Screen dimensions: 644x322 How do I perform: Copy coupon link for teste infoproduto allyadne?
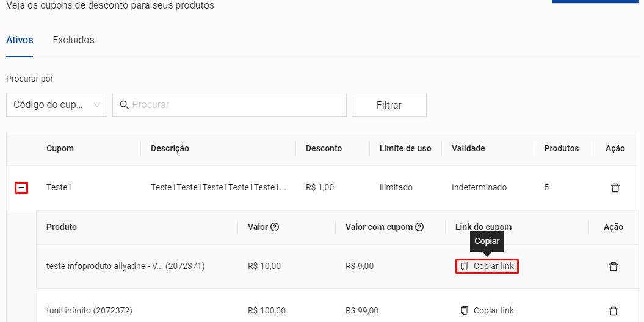coord(487,267)
